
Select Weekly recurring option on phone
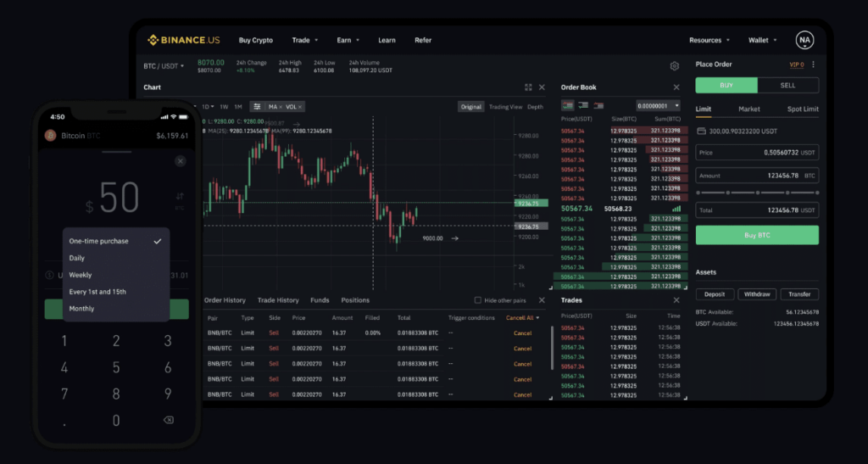point(115,275)
